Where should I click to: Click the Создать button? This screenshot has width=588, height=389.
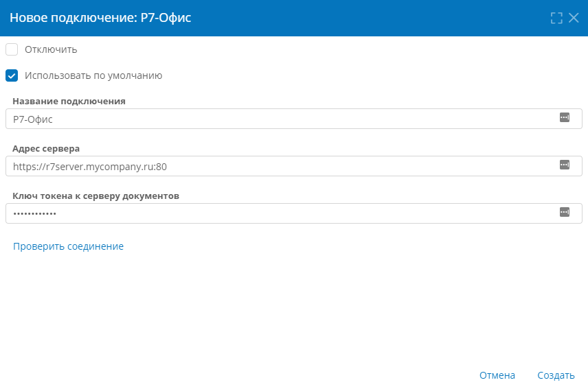(x=556, y=375)
